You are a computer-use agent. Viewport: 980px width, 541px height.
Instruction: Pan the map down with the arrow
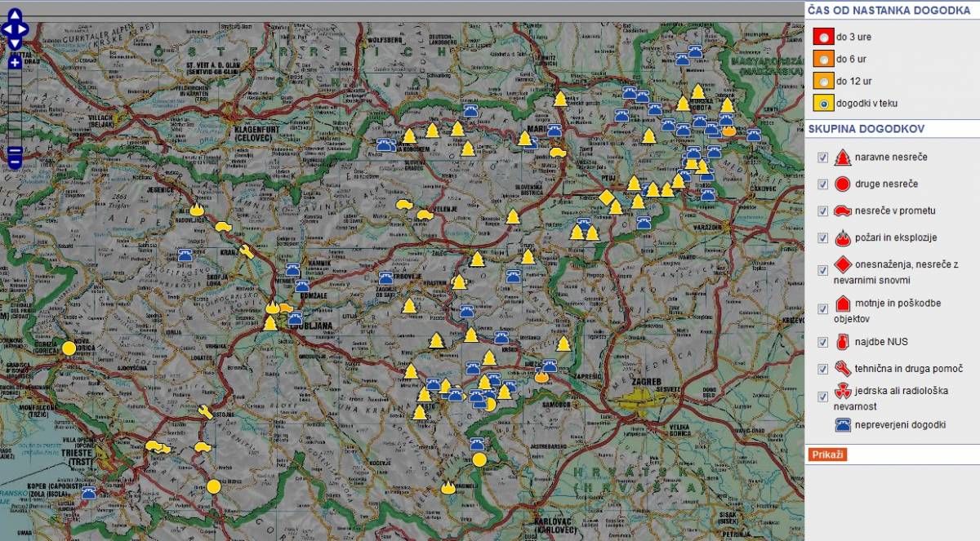click(15, 43)
